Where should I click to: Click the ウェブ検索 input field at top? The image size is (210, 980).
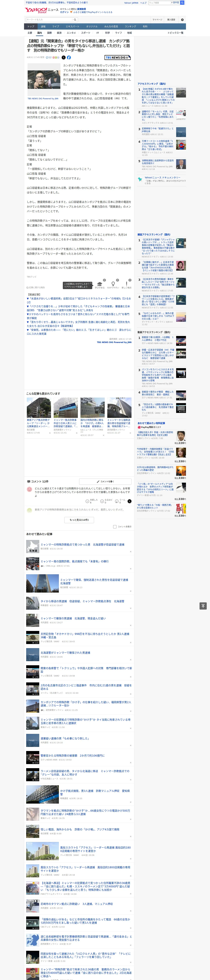(159, 3)
